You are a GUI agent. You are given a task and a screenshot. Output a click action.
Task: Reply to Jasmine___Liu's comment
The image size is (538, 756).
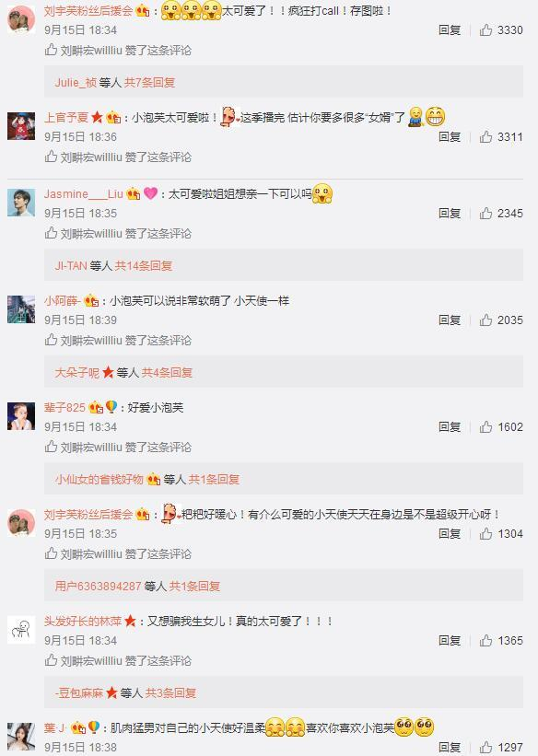(x=450, y=214)
